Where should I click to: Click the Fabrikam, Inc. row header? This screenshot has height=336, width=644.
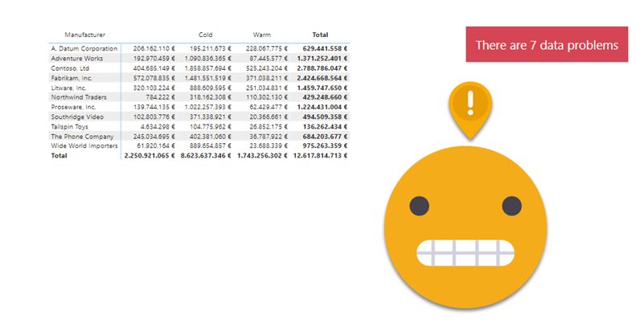[72, 78]
